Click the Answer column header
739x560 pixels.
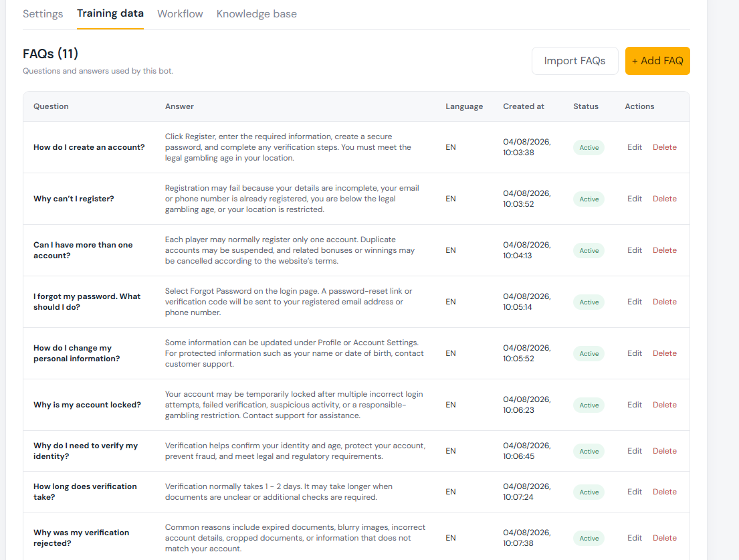(179, 106)
